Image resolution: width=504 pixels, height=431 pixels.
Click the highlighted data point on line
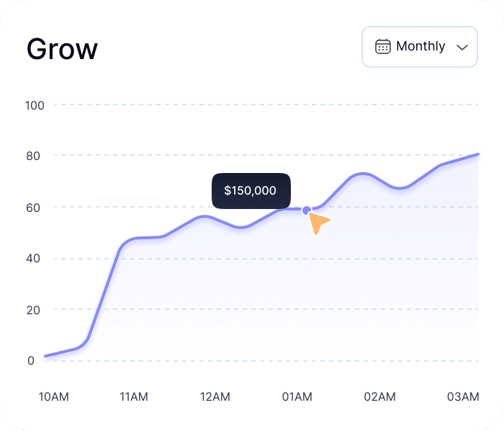pos(307,210)
